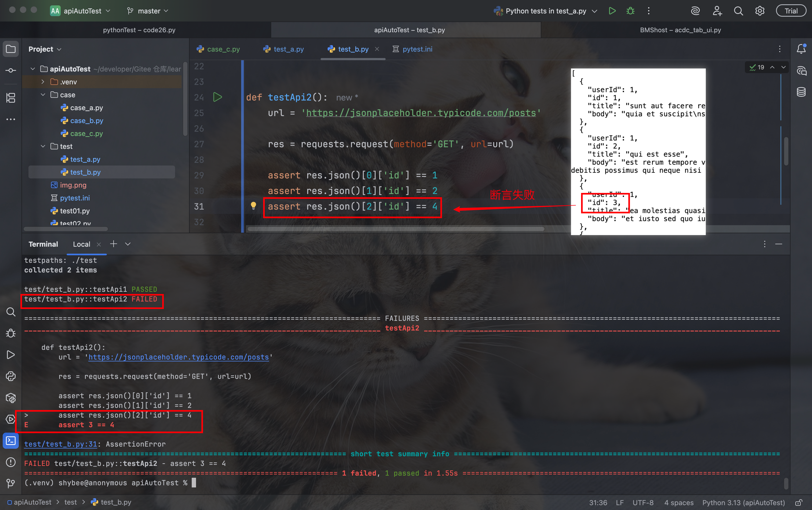Toggle the Project tool window folder icon
812x510 pixels.
(x=11, y=49)
